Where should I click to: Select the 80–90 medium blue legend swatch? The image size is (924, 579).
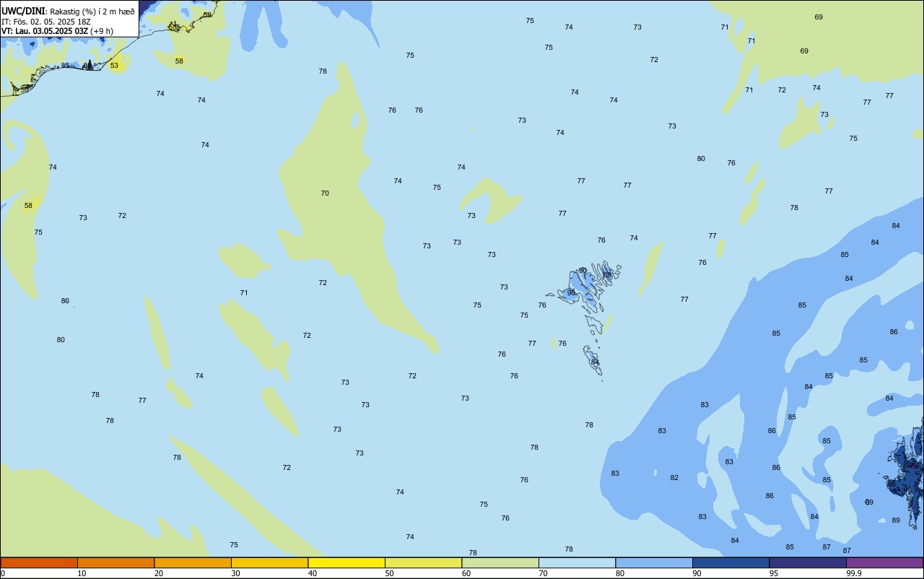(654, 562)
